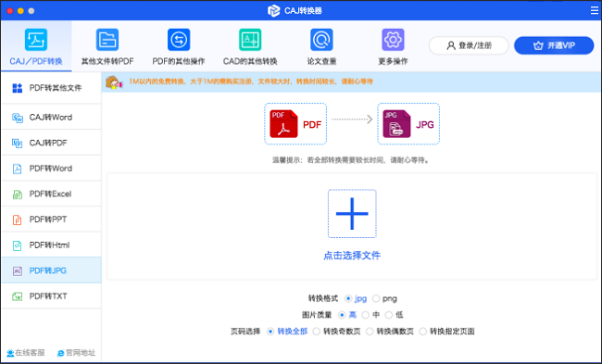Set image quality to 低
The image size is (602, 364).
click(389, 315)
